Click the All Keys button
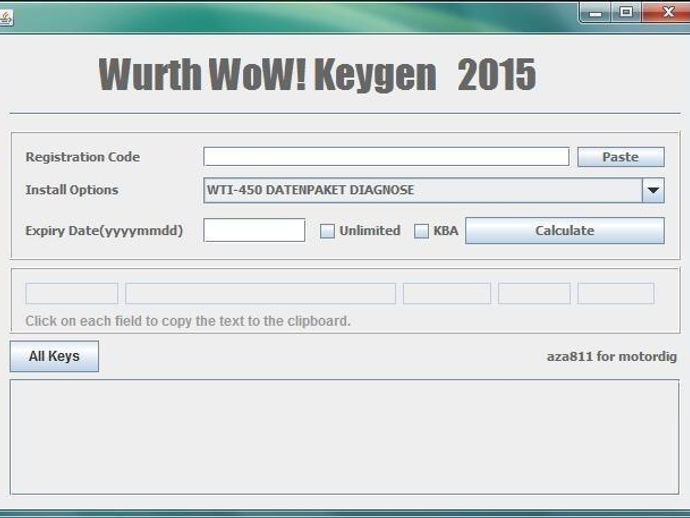 coord(54,356)
